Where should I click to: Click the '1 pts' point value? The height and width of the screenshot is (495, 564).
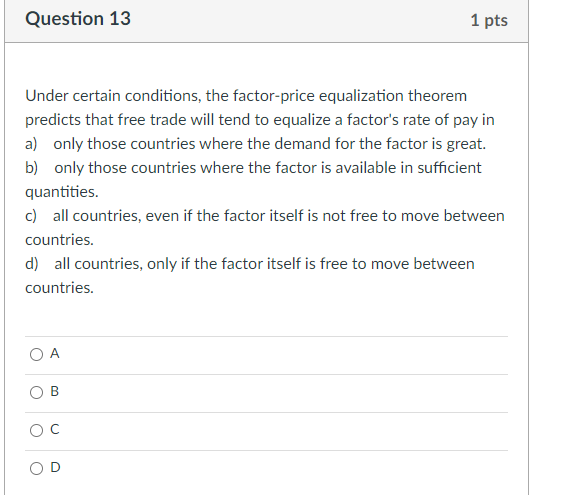tap(489, 20)
